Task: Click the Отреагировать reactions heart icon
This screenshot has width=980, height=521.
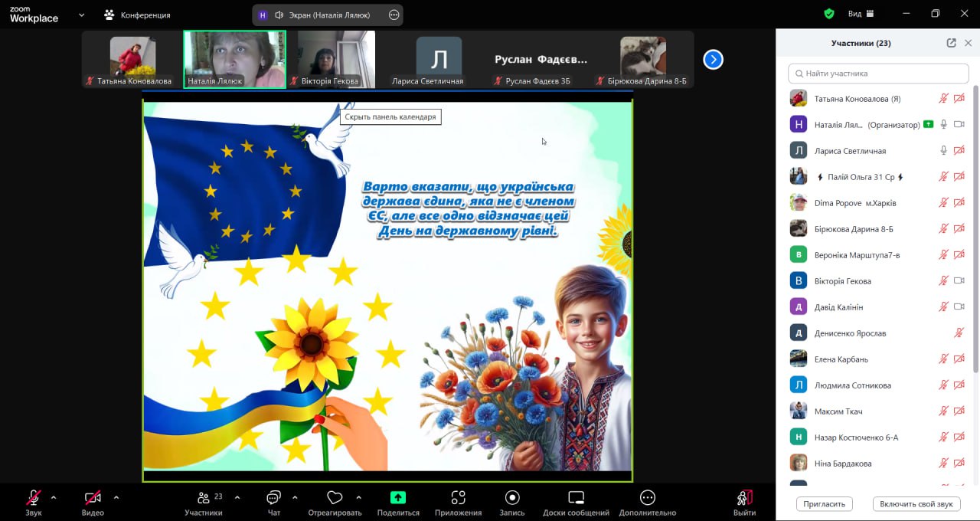Action: click(x=334, y=498)
